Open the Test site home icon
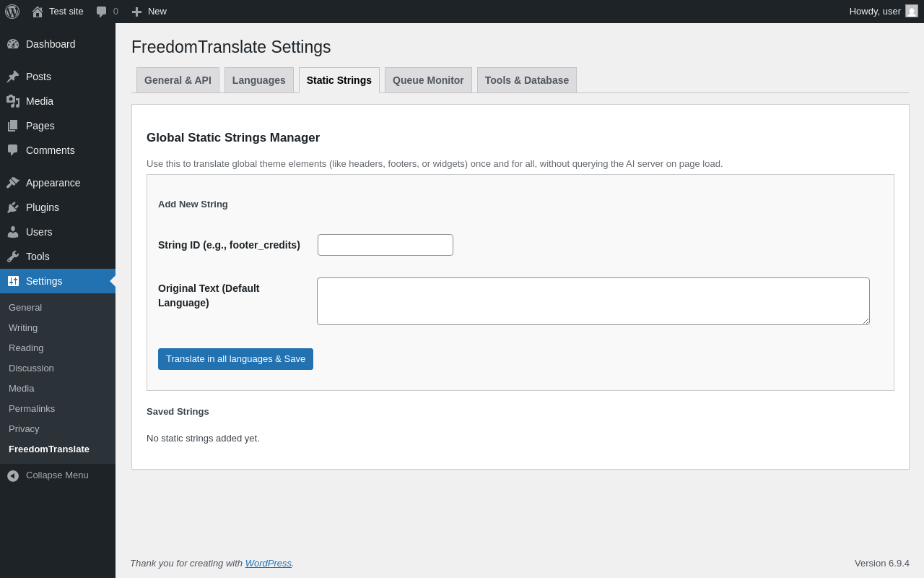924x578 pixels. click(38, 12)
